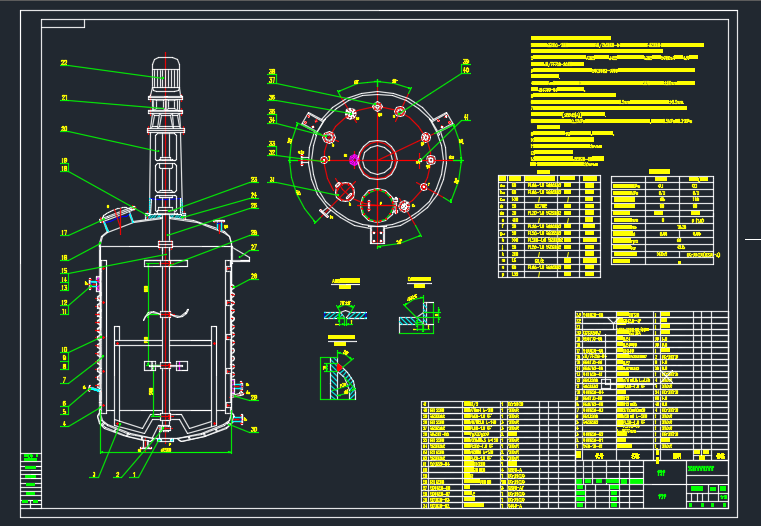Select part balloon number 7

tap(64, 380)
